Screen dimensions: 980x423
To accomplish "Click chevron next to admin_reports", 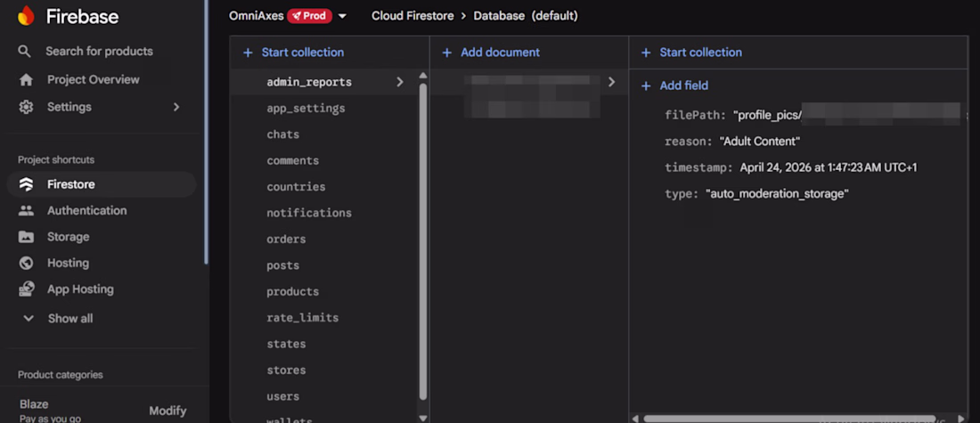I will pos(400,82).
